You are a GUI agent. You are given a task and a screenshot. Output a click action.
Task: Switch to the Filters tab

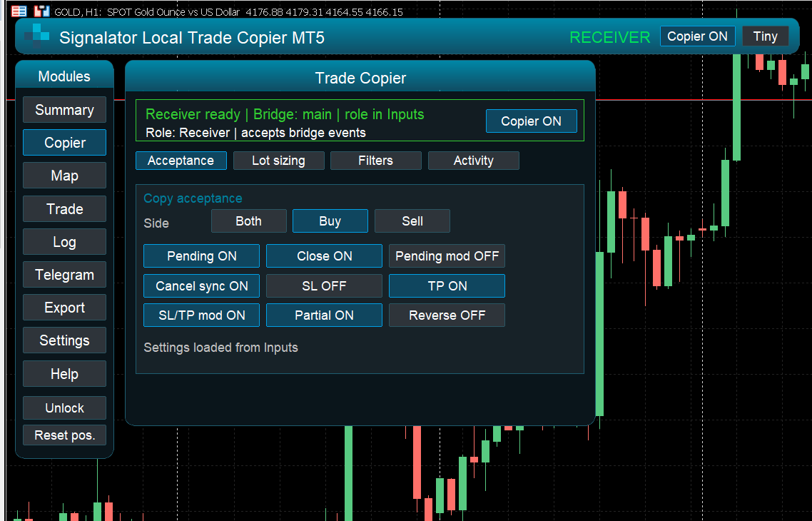tap(375, 161)
